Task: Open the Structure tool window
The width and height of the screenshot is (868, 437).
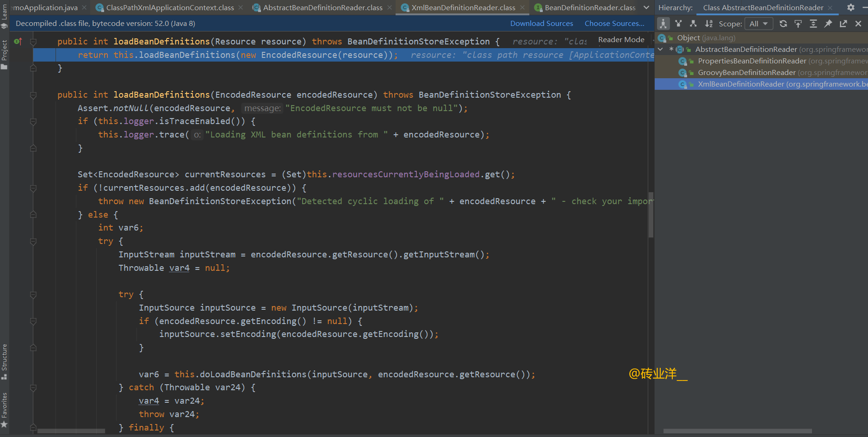Action: click(4, 362)
